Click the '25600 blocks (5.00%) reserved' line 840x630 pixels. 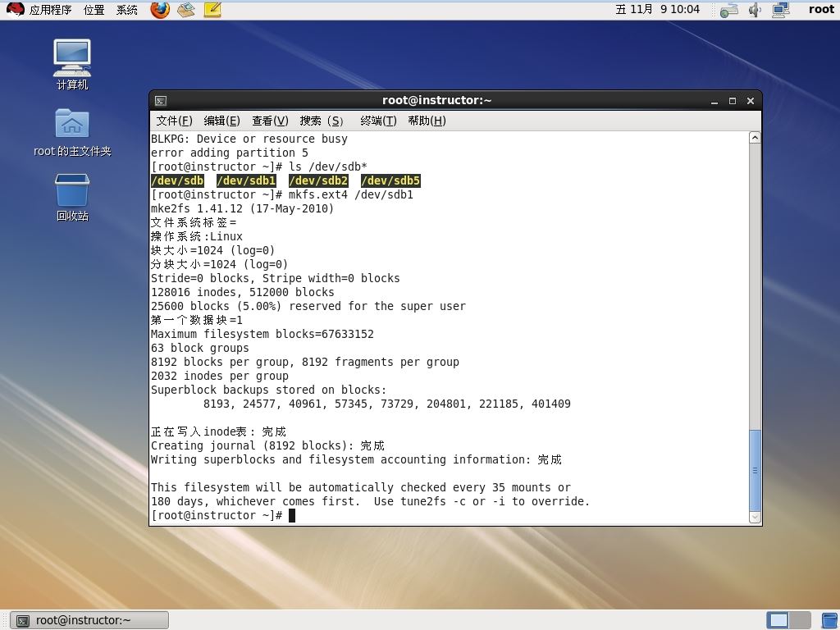pos(308,306)
